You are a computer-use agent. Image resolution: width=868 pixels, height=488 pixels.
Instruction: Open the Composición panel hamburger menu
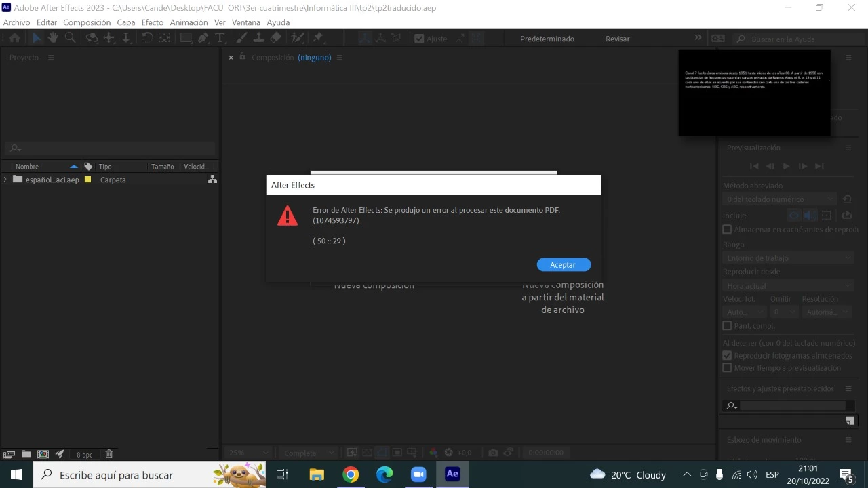pyautogui.click(x=340, y=58)
